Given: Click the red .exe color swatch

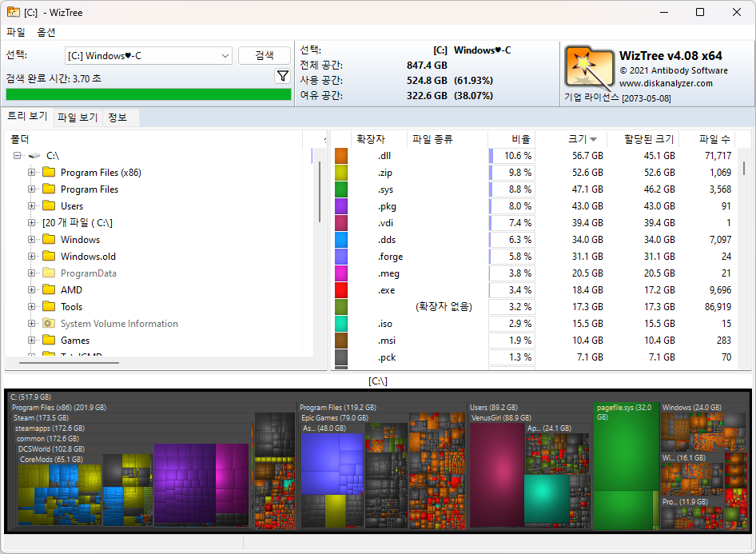Looking at the screenshot, I should click(x=341, y=289).
